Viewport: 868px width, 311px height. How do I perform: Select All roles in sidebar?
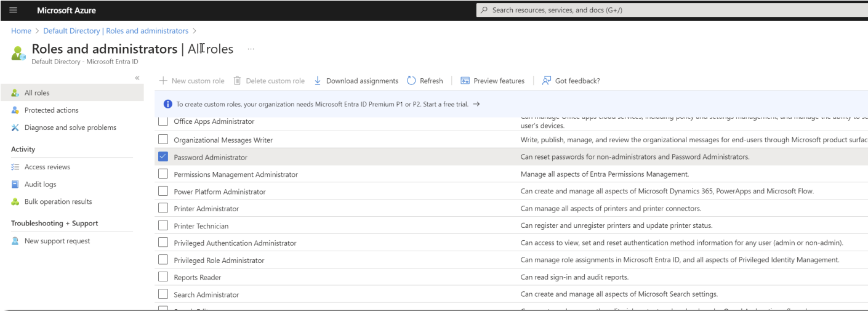click(x=72, y=93)
